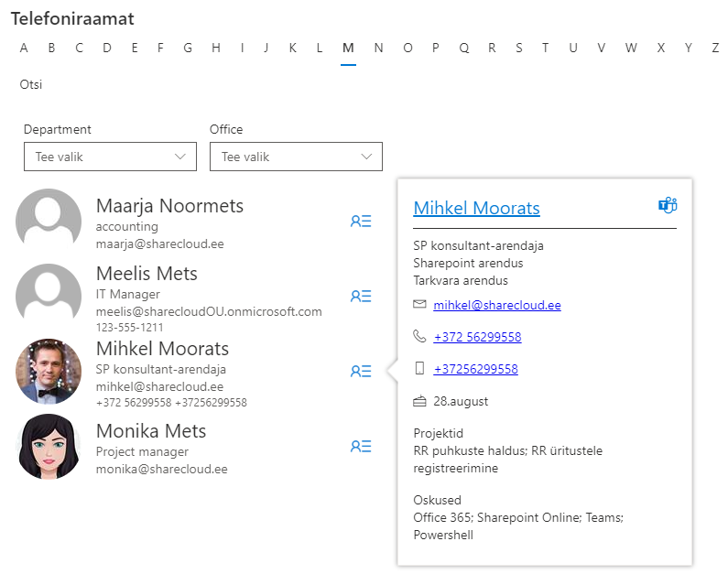Open contact card icon for Maarja Noormets
Viewport: 728px width, 574px height.
[x=361, y=221]
